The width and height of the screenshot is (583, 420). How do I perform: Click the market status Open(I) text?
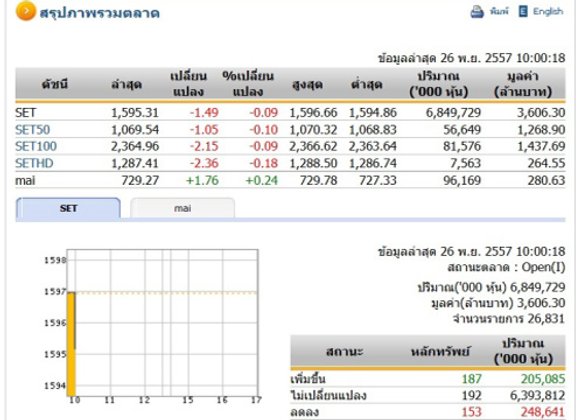pos(543,267)
